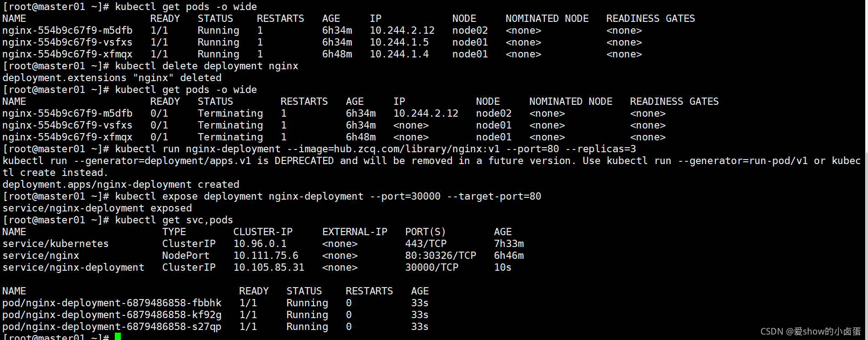Click Terminating status of nginx-554b9c67f9-m5dfb
868x340 pixels.
point(230,113)
